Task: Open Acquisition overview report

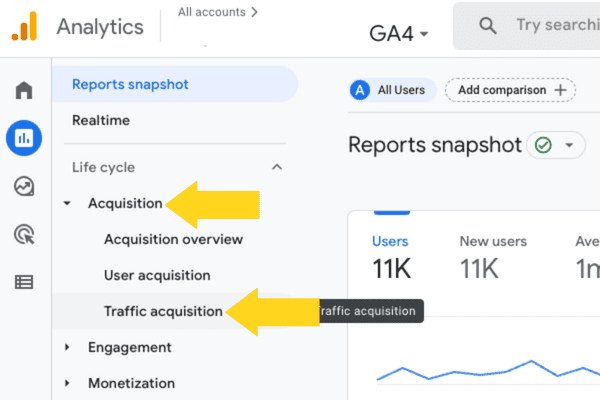Action: (x=173, y=239)
